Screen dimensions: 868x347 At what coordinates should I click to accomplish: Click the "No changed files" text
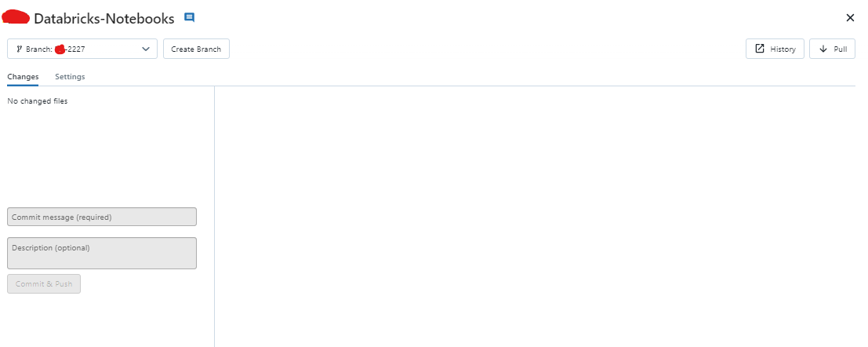(38, 101)
